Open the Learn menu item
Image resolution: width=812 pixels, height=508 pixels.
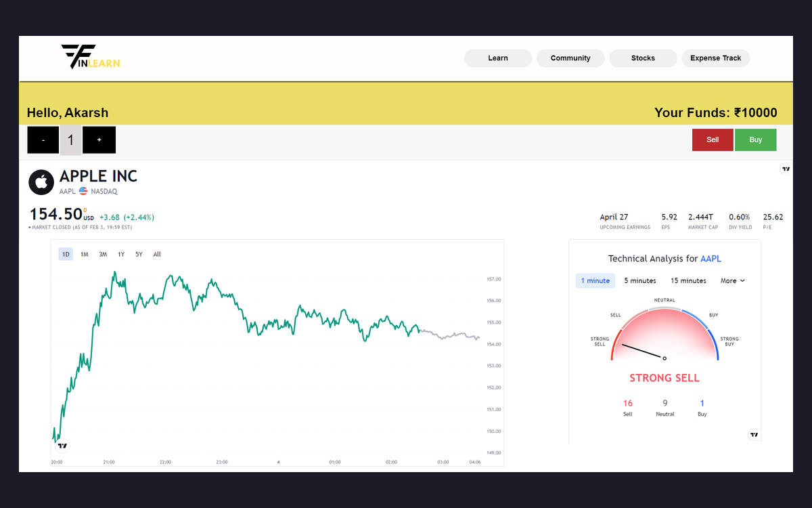(498, 58)
